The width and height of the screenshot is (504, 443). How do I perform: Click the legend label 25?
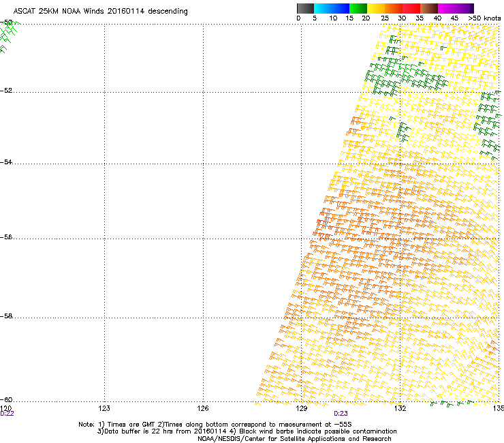coord(384,18)
